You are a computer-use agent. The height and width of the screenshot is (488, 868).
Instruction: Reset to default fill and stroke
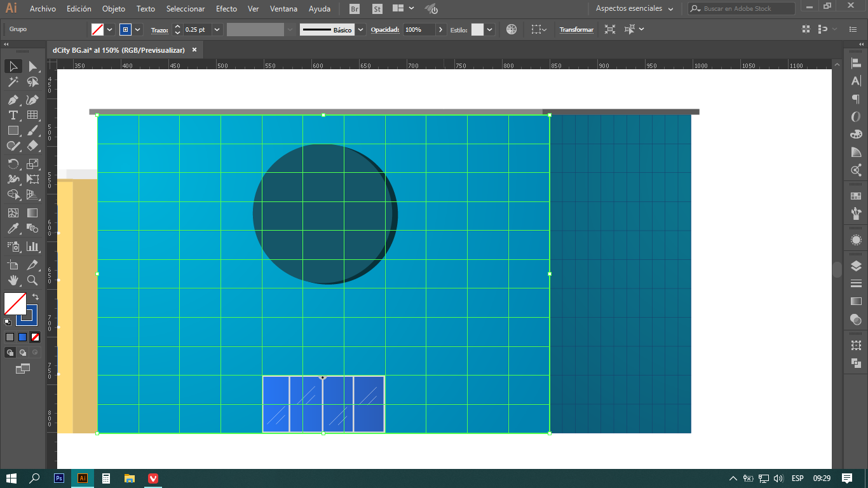pos(8,322)
